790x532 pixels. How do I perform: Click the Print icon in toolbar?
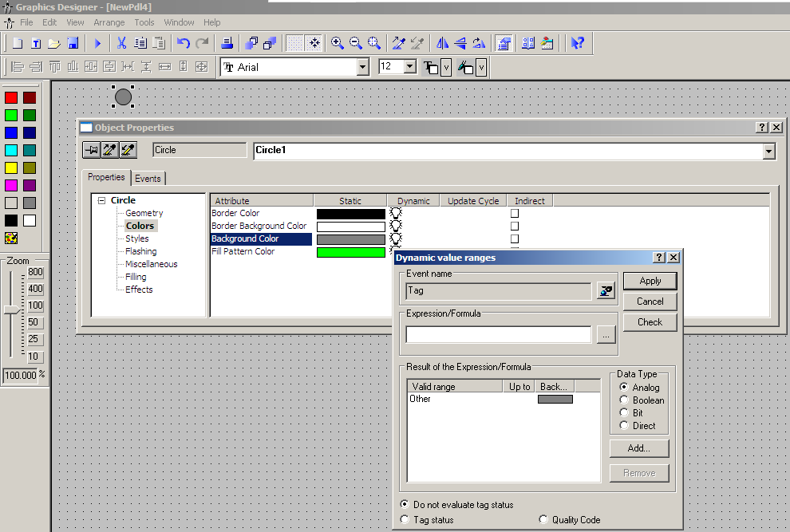[x=227, y=43]
